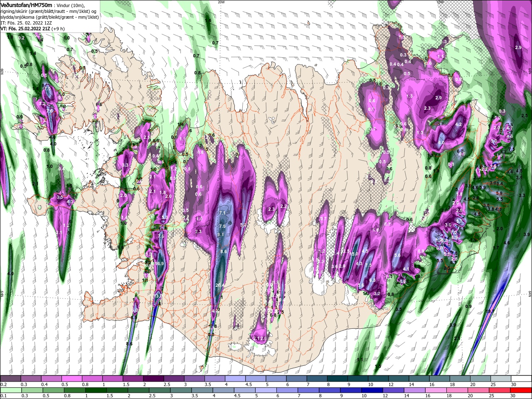The height and width of the screenshot is (399, 532).
Task: Click the 8.1 precipitation value on map
Action: click(221, 234)
